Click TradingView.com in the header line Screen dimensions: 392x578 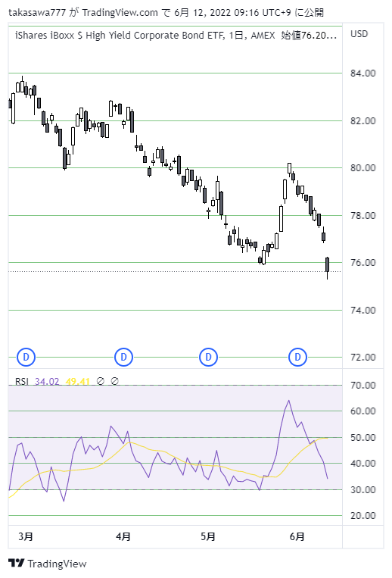[x=120, y=13]
